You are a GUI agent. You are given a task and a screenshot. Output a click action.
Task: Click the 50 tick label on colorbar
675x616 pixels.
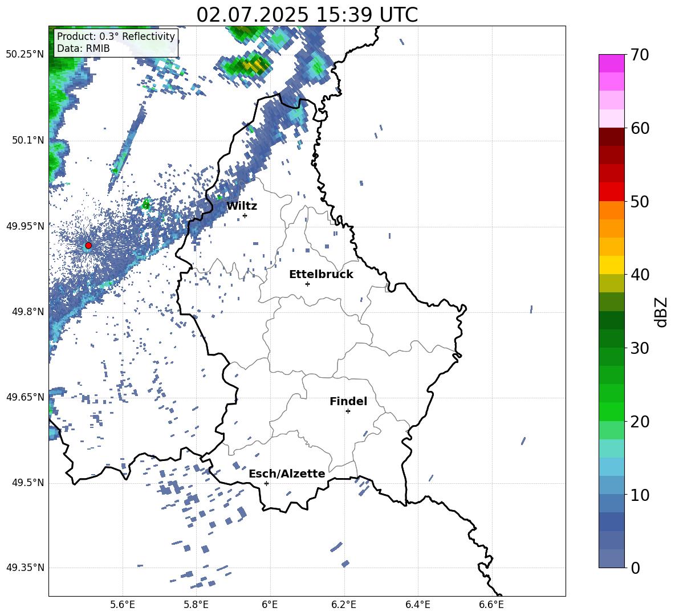tap(640, 201)
